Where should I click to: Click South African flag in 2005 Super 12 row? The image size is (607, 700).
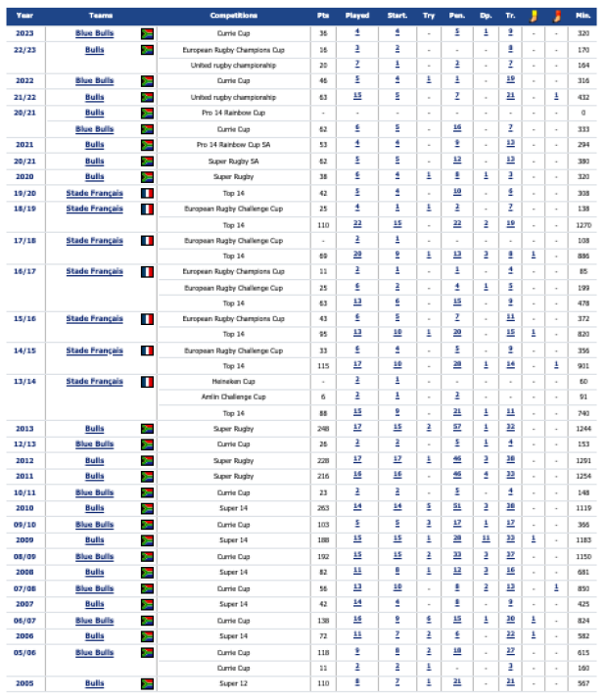[147, 683]
